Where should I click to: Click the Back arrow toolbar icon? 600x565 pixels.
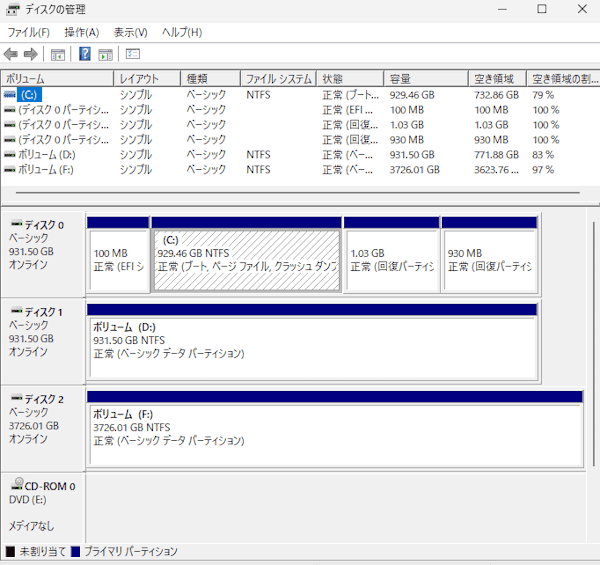[x=11, y=54]
